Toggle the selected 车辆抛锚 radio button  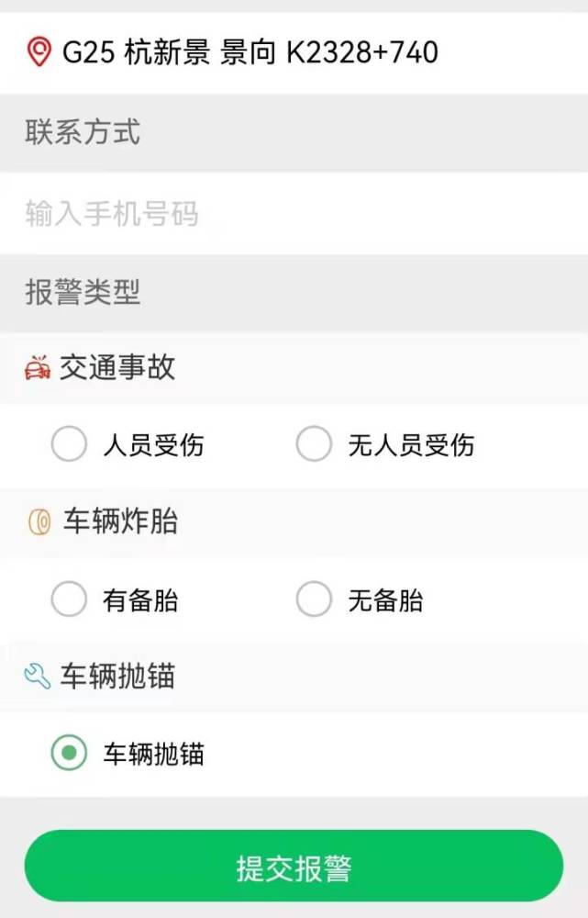click(69, 753)
